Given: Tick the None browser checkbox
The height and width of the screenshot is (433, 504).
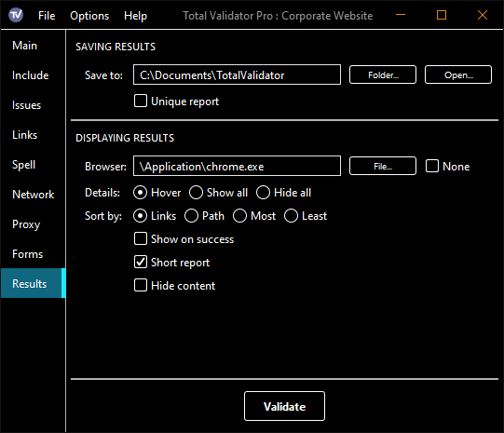Looking at the screenshot, I should click(432, 166).
